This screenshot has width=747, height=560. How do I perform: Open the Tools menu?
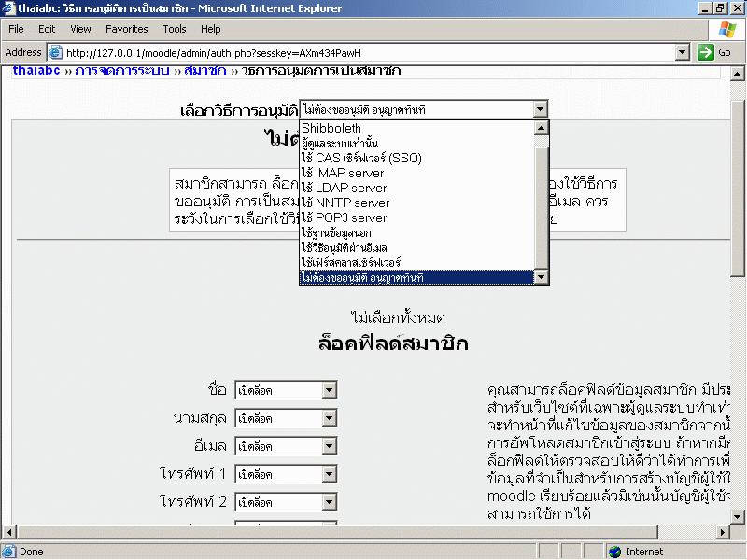pos(175,29)
